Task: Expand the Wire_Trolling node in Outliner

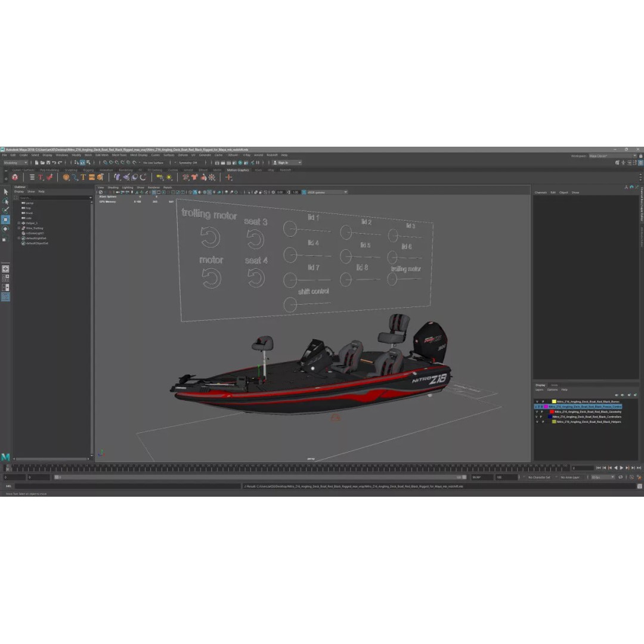Action: pyautogui.click(x=19, y=228)
